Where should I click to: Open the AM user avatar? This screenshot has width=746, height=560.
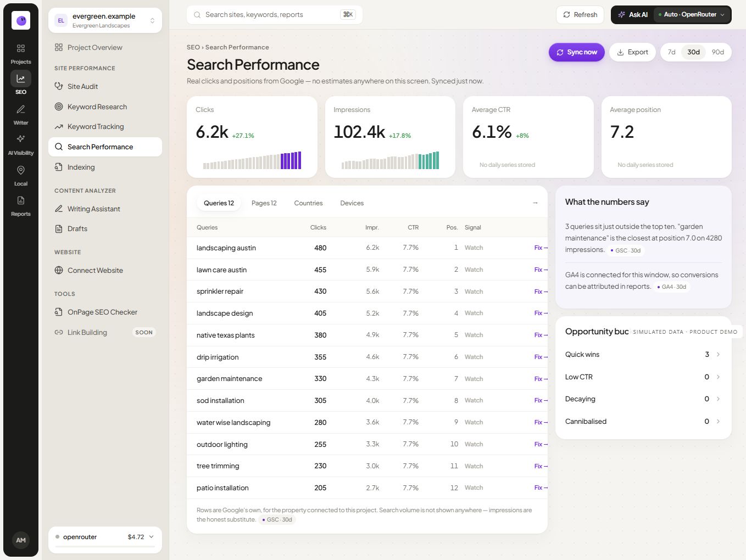(x=21, y=540)
